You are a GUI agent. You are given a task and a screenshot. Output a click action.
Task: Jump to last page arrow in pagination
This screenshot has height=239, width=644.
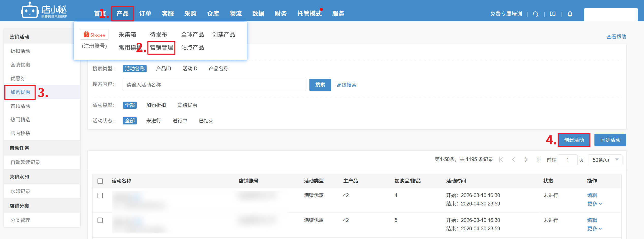[x=538, y=160]
